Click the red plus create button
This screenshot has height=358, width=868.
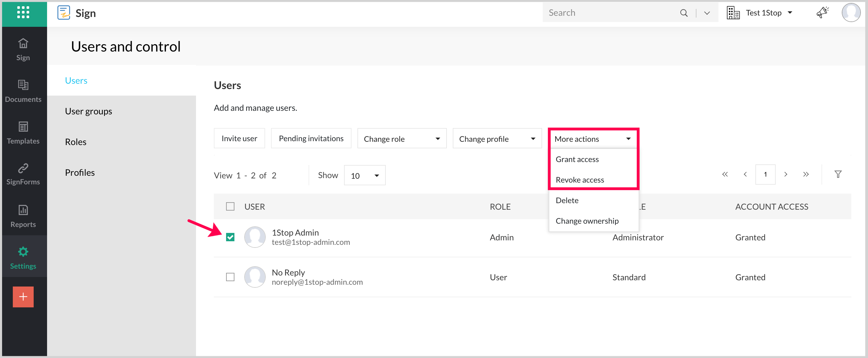tap(23, 296)
